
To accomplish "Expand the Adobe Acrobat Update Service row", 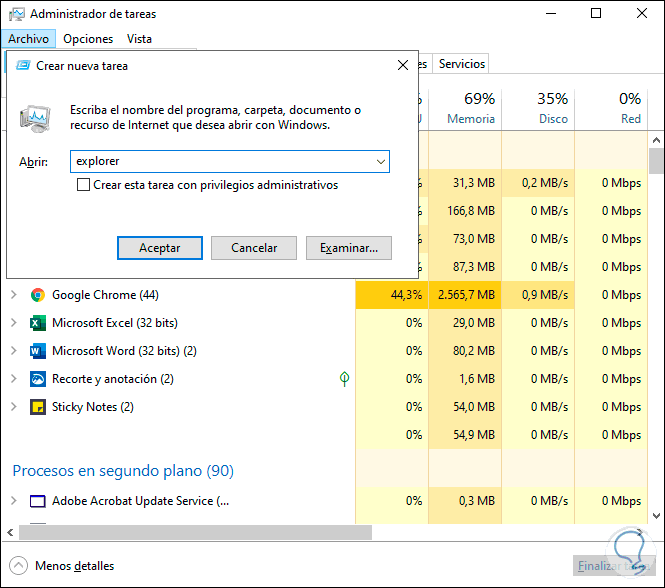I will click(14, 501).
